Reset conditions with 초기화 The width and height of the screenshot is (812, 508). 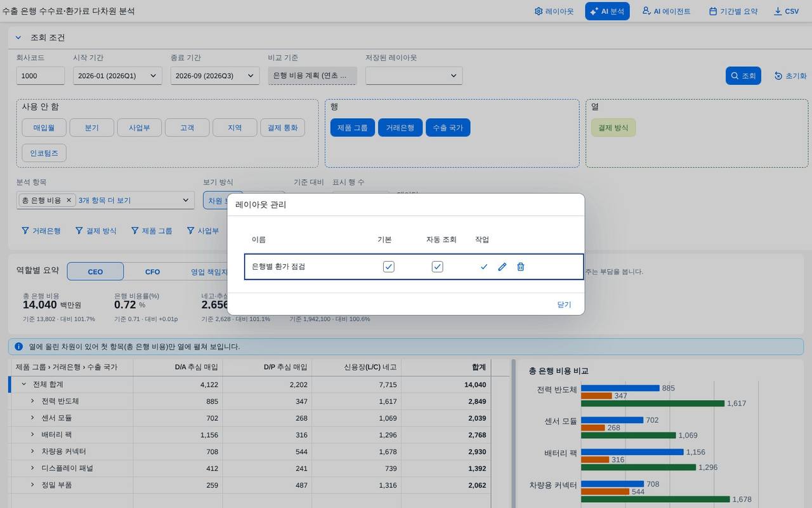click(x=790, y=76)
